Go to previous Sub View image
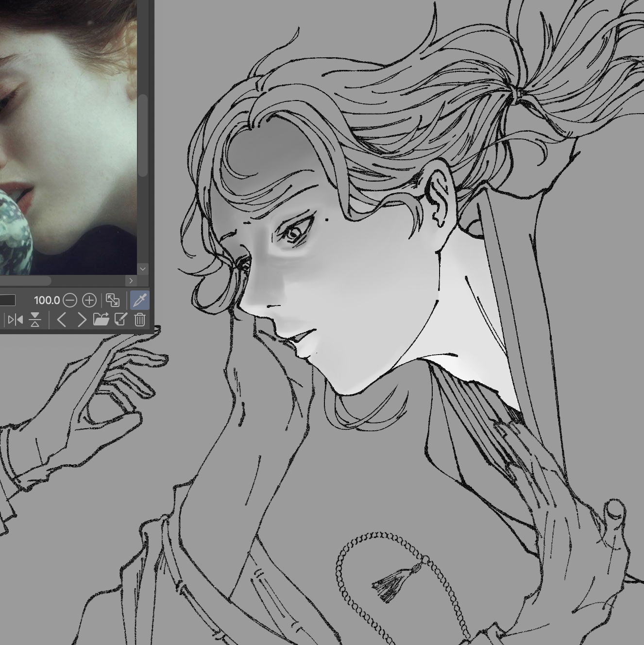 coord(62,320)
